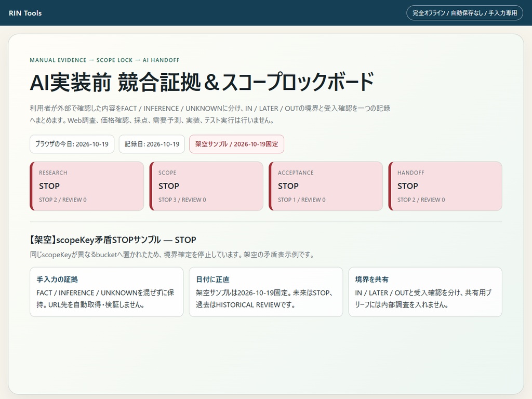Select the 記録日: 2026-10-19 chip
This screenshot has height=399, width=532.
tap(152, 144)
